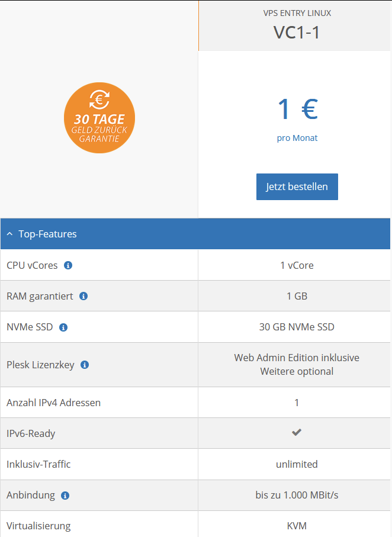Click NVMe SSD info icon
Viewport: 392px width, 537px height.
point(63,327)
